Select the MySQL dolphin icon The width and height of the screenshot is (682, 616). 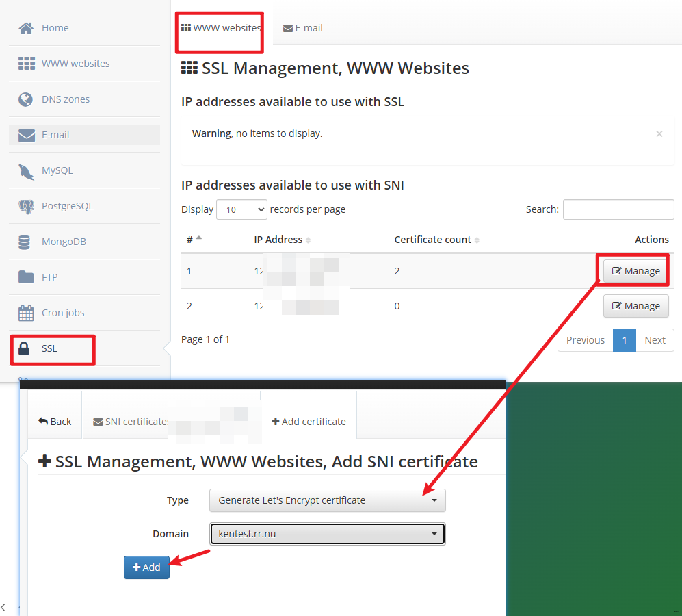click(x=26, y=171)
